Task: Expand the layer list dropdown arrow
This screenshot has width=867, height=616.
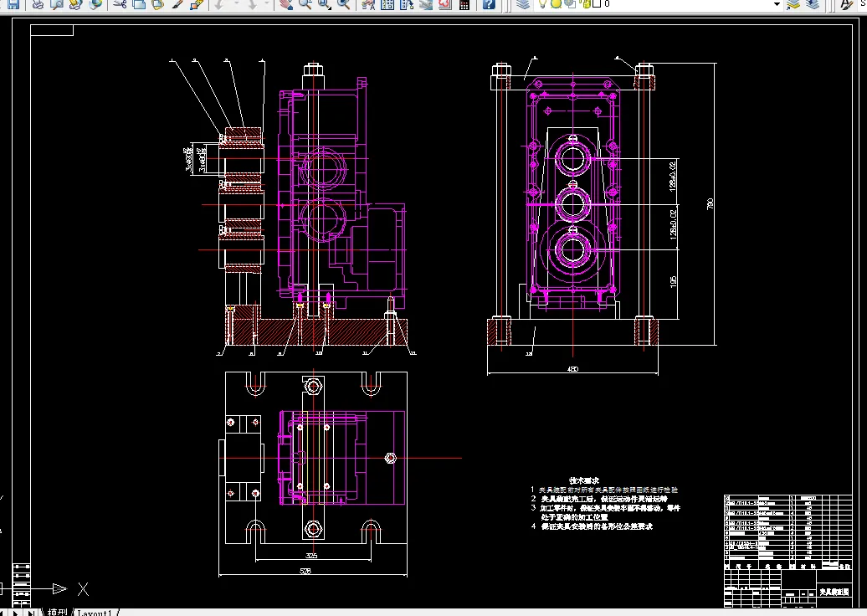Action: (x=777, y=4)
